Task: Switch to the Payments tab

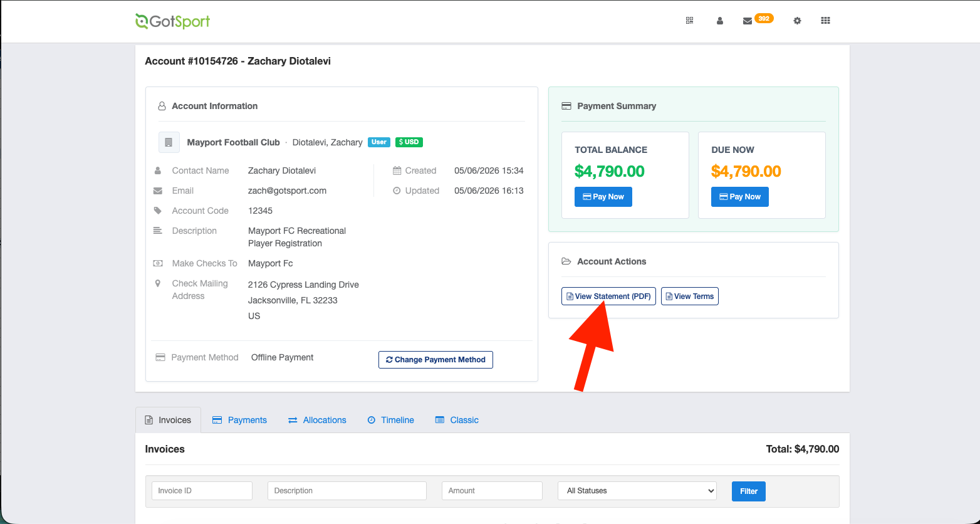Action: coord(240,420)
